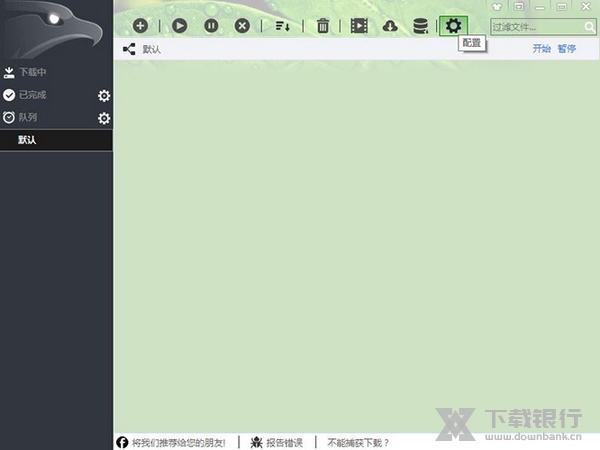Open the sort order toolbar icon
Viewport: 600px width, 450px height.
click(x=283, y=26)
